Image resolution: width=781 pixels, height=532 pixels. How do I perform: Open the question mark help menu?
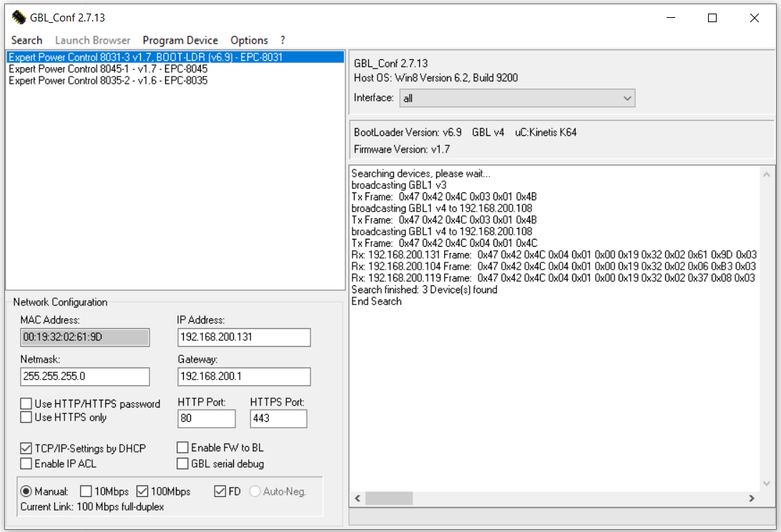point(283,40)
